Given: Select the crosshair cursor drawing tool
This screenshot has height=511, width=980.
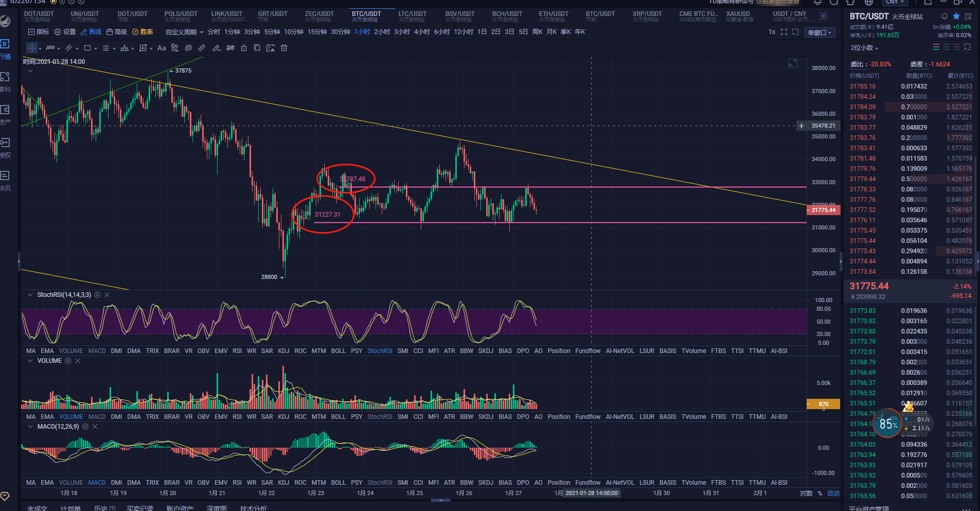Looking at the screenshot, I should (32, 48).
